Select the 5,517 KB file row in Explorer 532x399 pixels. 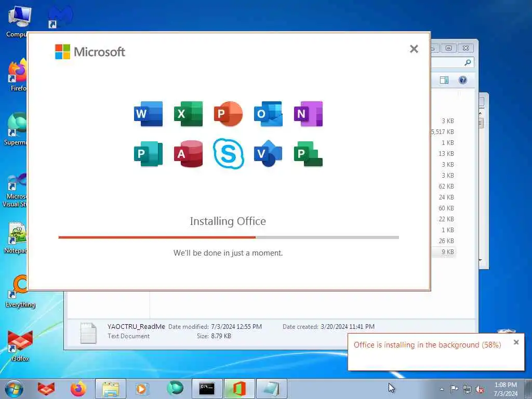pos(443,131)
